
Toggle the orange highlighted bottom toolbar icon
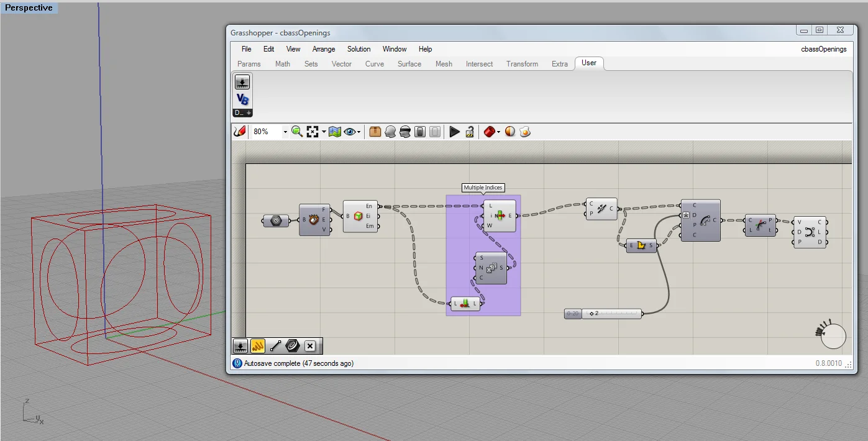tap(258, 346)
